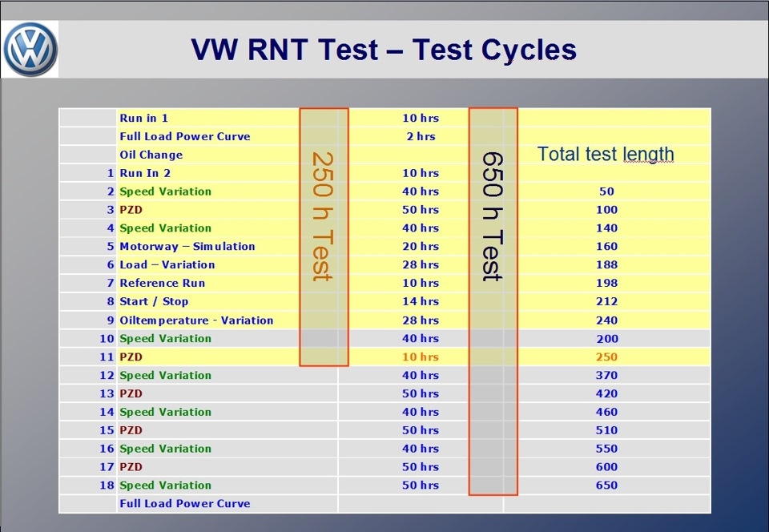Image resolution: width=769 pixels, height=532 pixels.
Task: Click "PZD" in row 17
Action: (131, 467)
